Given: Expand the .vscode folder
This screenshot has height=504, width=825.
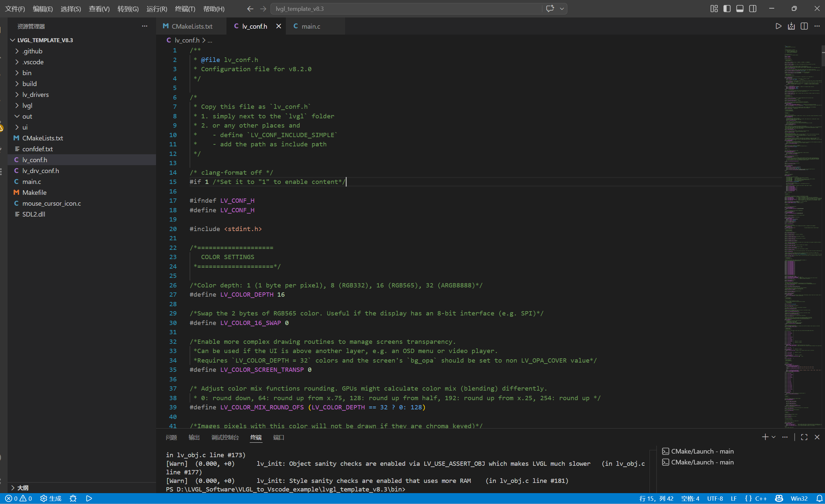Looking at the screenshot, I should coord(82,62).
